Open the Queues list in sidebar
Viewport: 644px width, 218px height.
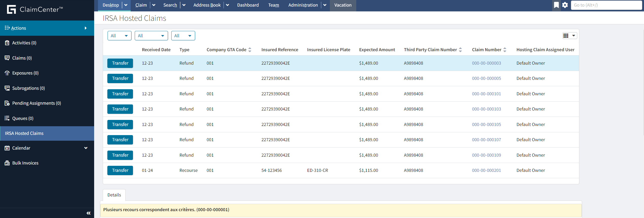[23, 118]
